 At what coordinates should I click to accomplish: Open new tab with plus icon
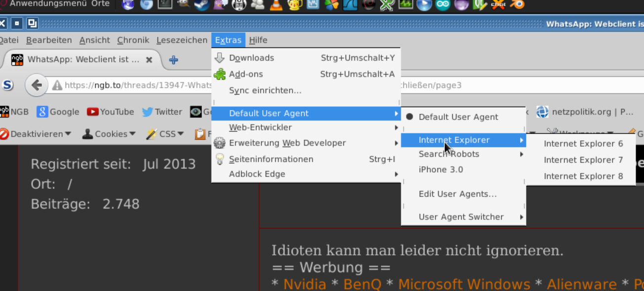tap(173, 60)
